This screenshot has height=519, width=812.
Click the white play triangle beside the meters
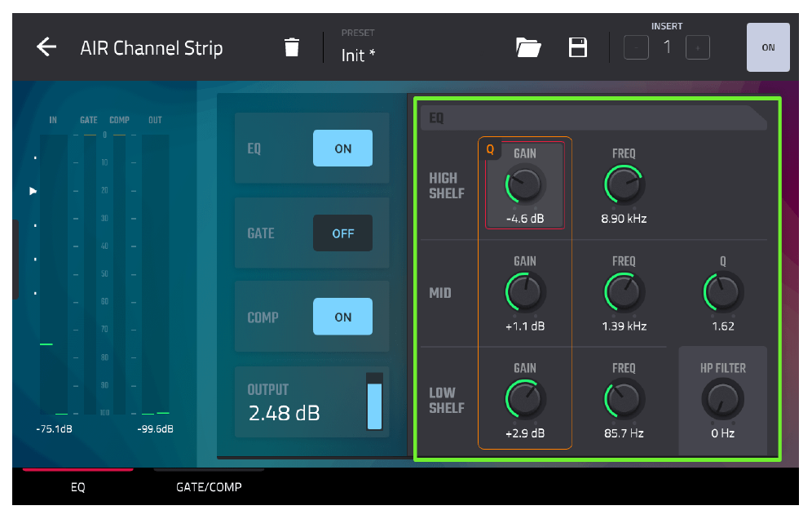pyautogui.click(x=33, y=191)
